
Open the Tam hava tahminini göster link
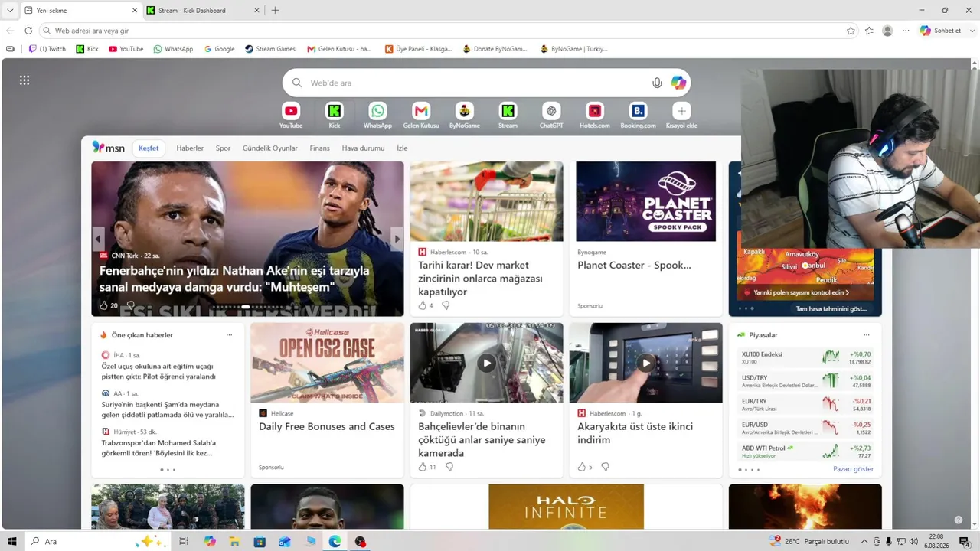[831, 309]
